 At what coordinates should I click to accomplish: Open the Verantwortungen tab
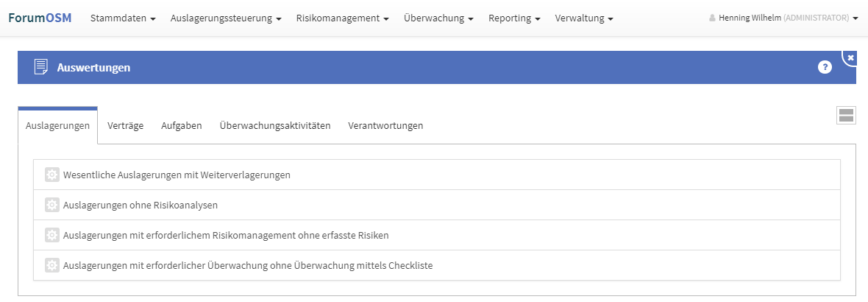pyautogui.click(x=385, y=125)
